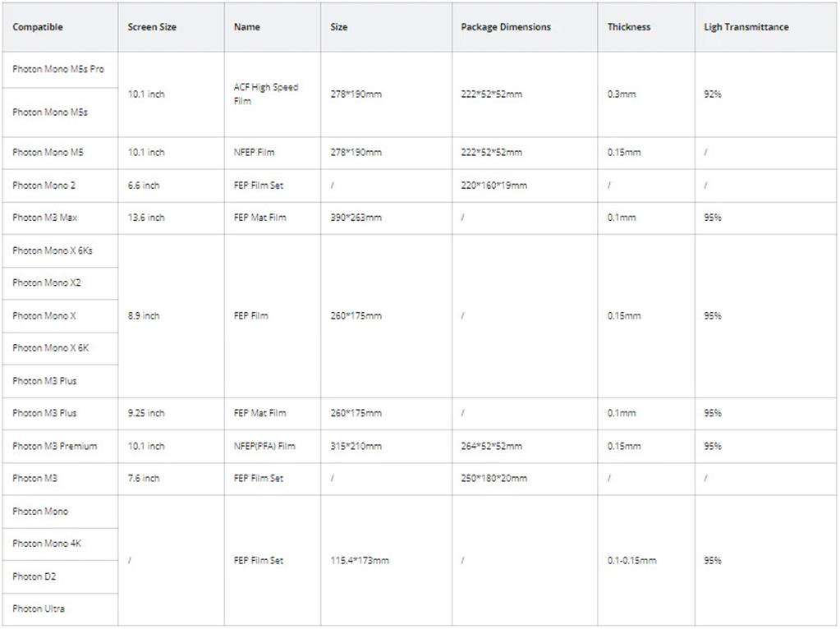Viewport: 840px width, 629px height.
Task: Click the 0.1-0.15mm thickness cell
Action: click(646, 560)
